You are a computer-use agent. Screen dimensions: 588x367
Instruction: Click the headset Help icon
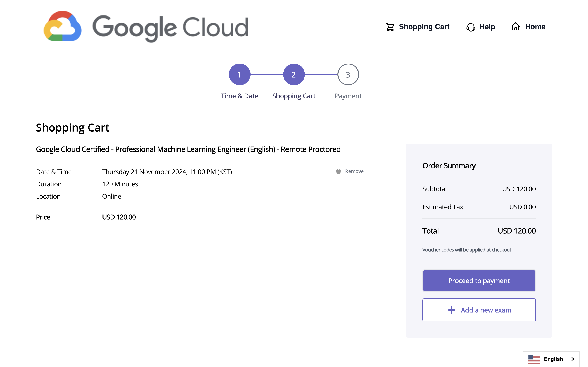click(471, 27)
